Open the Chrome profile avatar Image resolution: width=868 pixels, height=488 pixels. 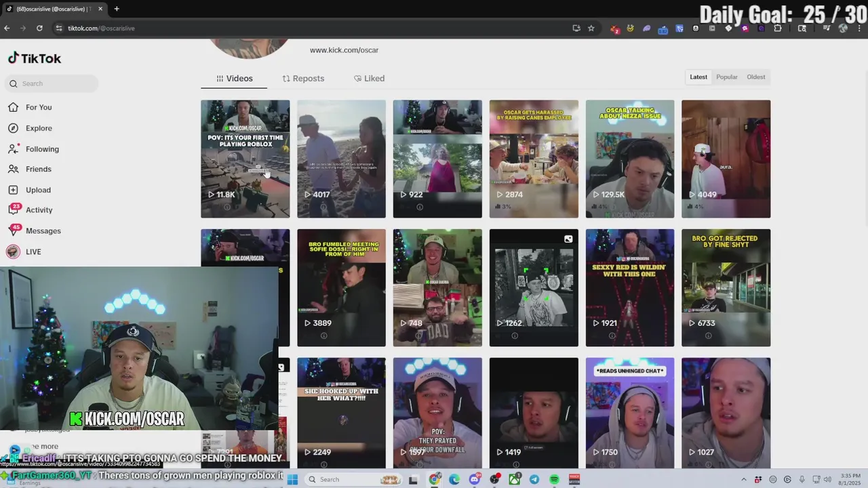tap(843, 28)
